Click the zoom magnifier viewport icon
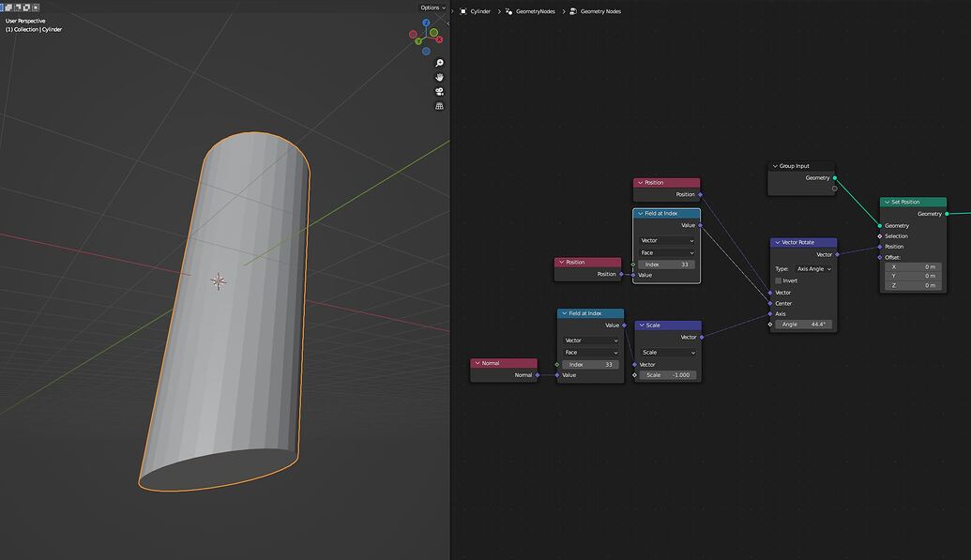Image resolution: width=971 pixels, height=560 pixels. coord(440,63)
